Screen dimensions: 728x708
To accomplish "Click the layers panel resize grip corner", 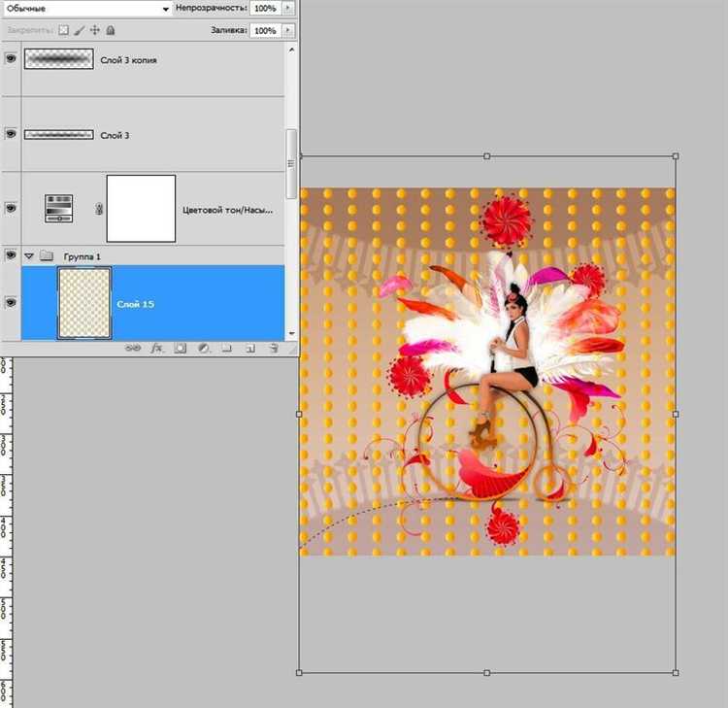I will [293, 350].
